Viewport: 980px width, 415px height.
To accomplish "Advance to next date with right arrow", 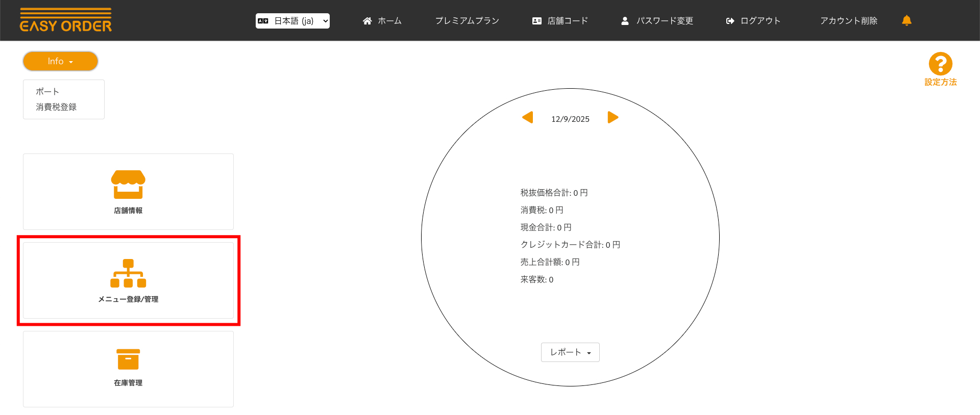I will 613,118.
